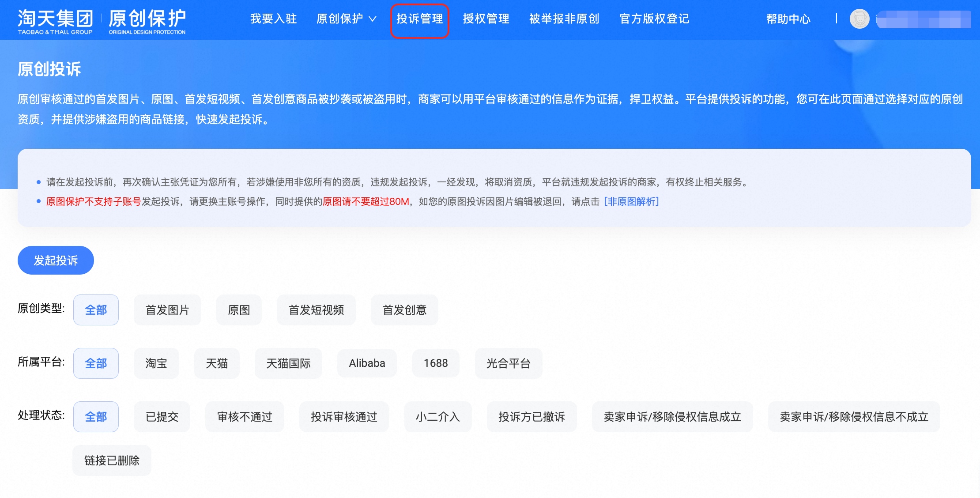
Task: Filter status by 审核不通过
Action: (x=245, y=417)
